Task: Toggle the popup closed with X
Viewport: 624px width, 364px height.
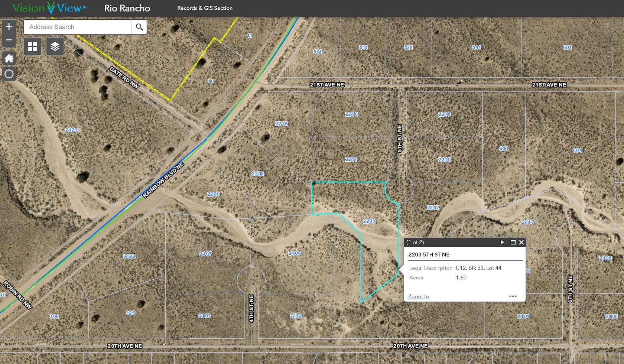Action: (x=521, y=242)
